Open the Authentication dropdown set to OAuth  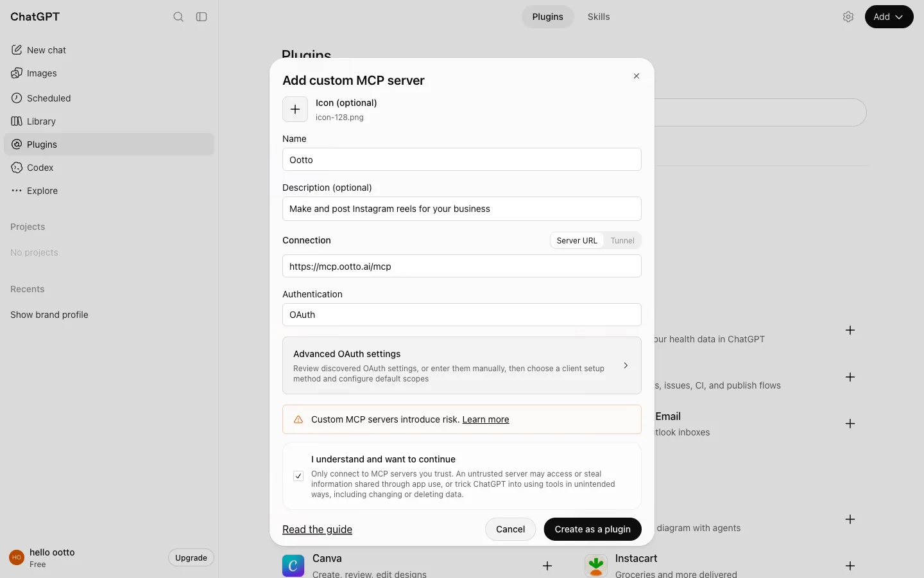point(462,315)
